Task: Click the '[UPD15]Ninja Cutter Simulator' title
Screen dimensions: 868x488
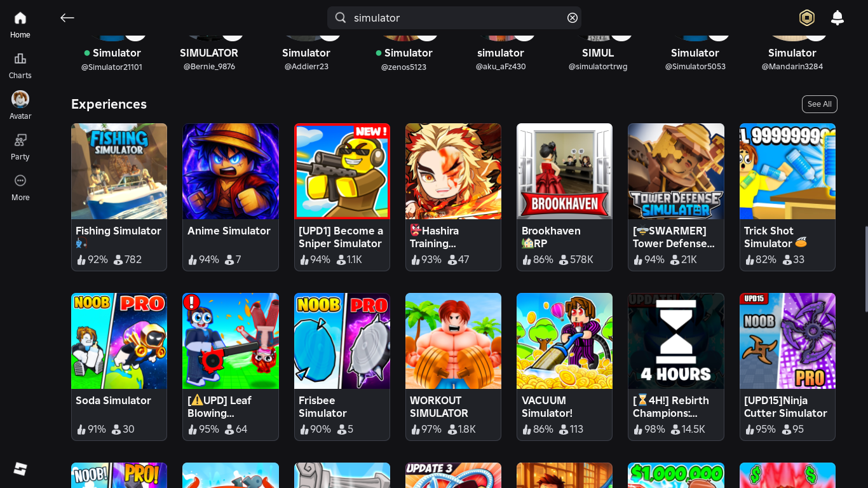Action: (785, 407)
